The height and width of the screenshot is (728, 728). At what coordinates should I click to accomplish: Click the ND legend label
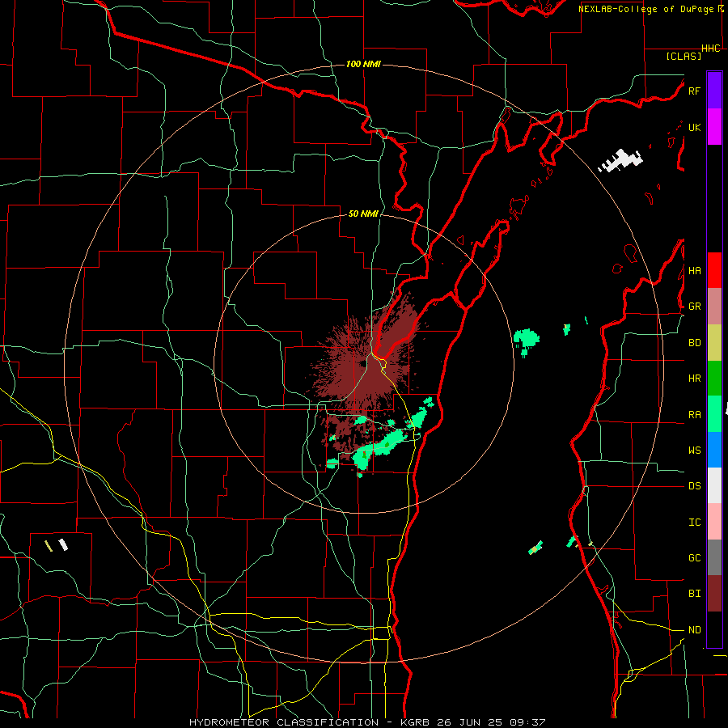point(694,630)
